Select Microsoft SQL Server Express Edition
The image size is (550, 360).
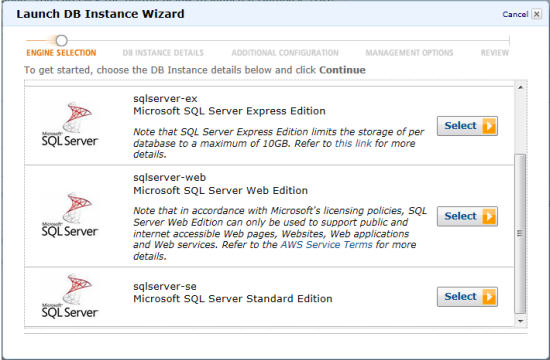point(467,126)
